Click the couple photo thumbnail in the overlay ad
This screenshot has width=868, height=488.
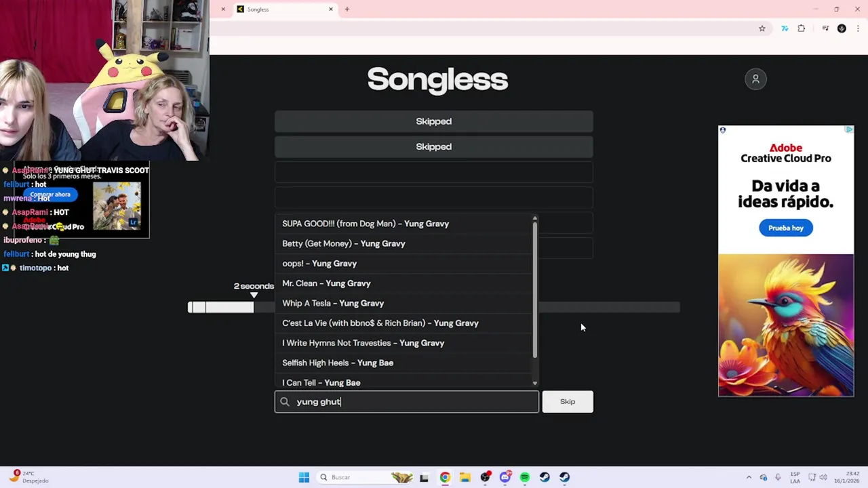pos(117,205)
